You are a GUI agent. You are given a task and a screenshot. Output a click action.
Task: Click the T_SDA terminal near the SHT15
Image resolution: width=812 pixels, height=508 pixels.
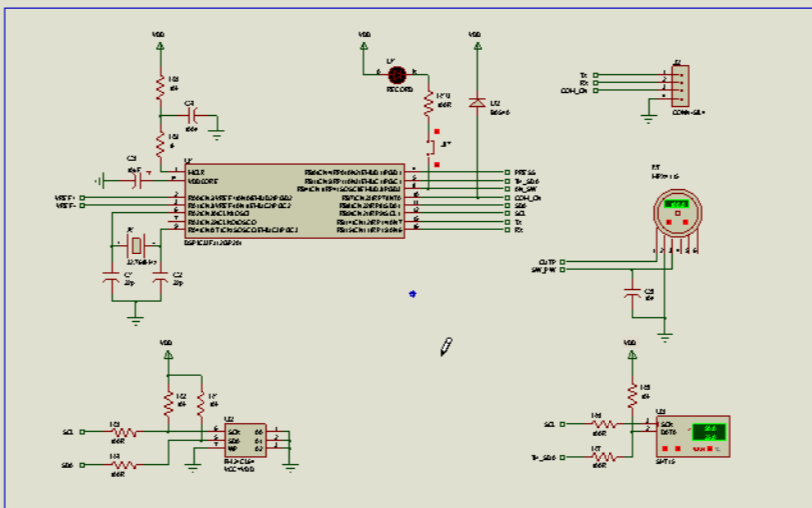[563, 457]
